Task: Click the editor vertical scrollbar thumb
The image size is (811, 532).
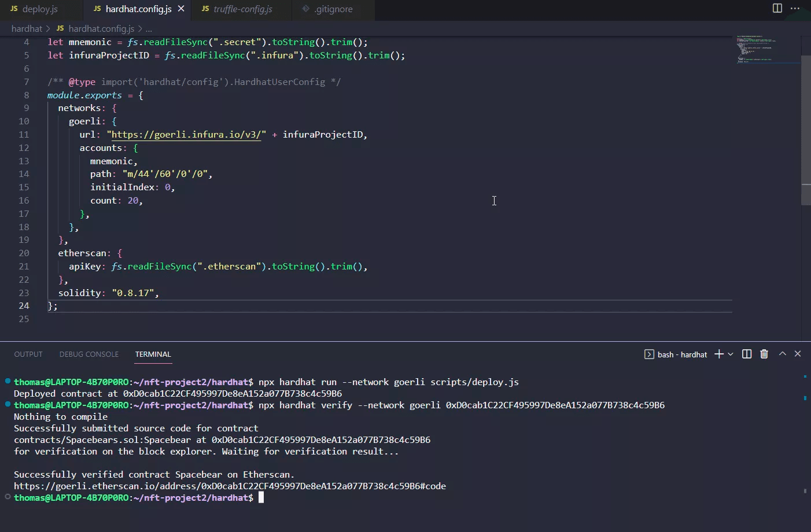Action: click(806, 130)
